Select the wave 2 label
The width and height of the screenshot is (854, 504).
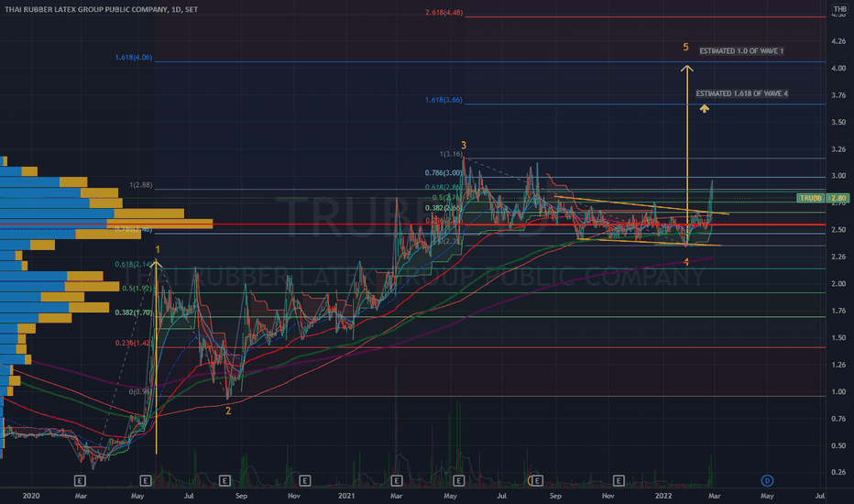[228, 411]
